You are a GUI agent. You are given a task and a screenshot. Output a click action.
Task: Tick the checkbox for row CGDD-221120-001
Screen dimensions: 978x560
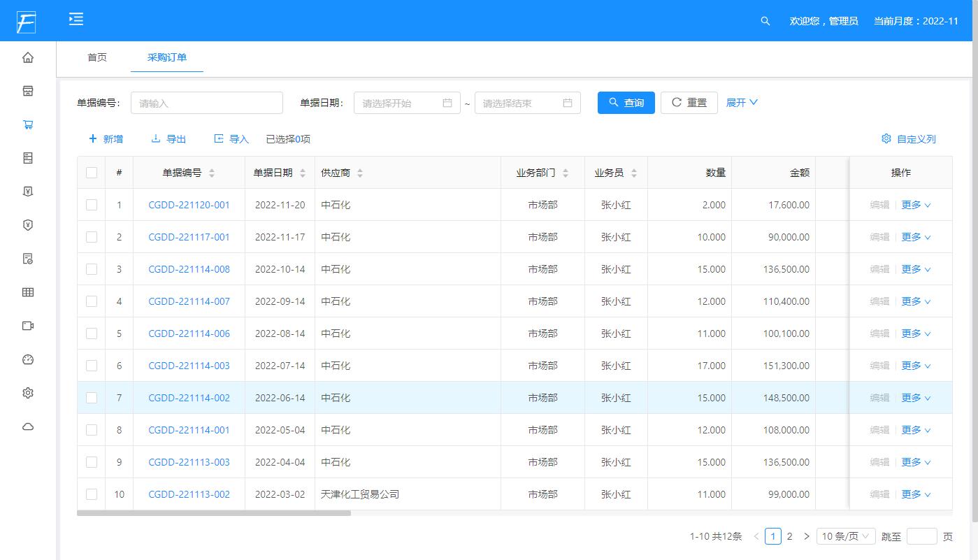[x=91, y=204]
